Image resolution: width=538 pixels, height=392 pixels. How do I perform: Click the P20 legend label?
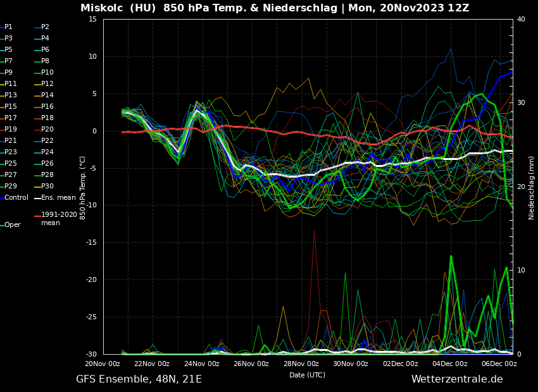(47, 130)
